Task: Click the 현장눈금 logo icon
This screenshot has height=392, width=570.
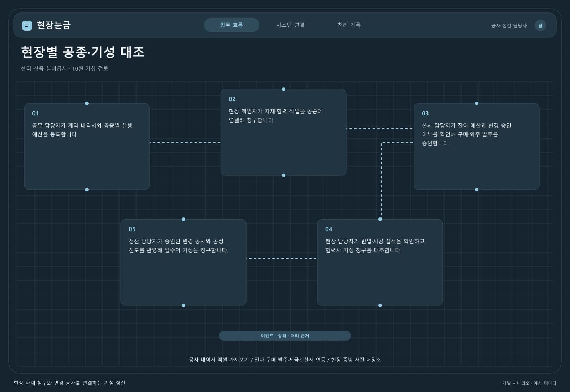Action: 27,25
